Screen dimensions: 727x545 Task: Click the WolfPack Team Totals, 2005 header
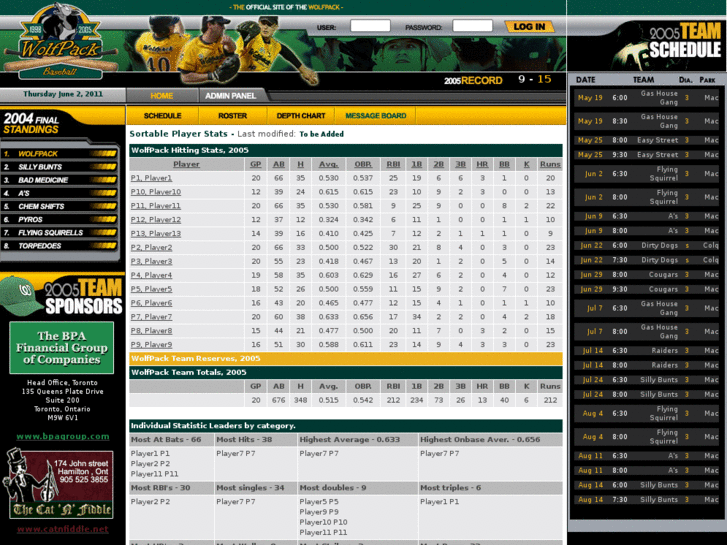(x=346, y=372)
